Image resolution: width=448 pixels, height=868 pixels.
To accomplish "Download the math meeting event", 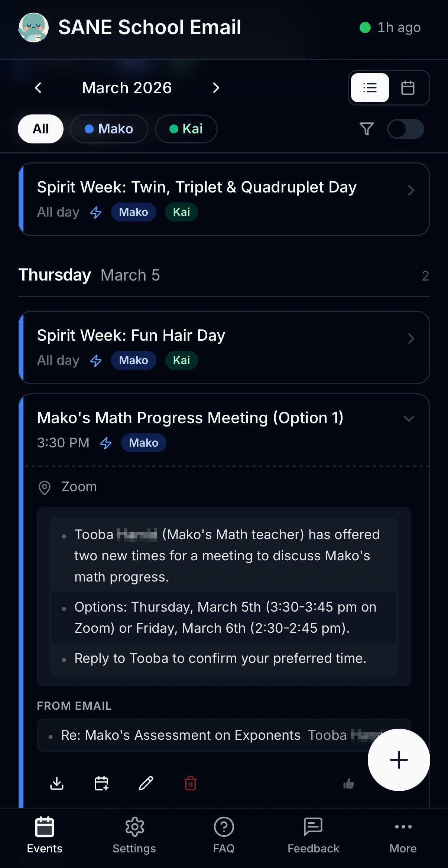I will click(x=57, y=783).
